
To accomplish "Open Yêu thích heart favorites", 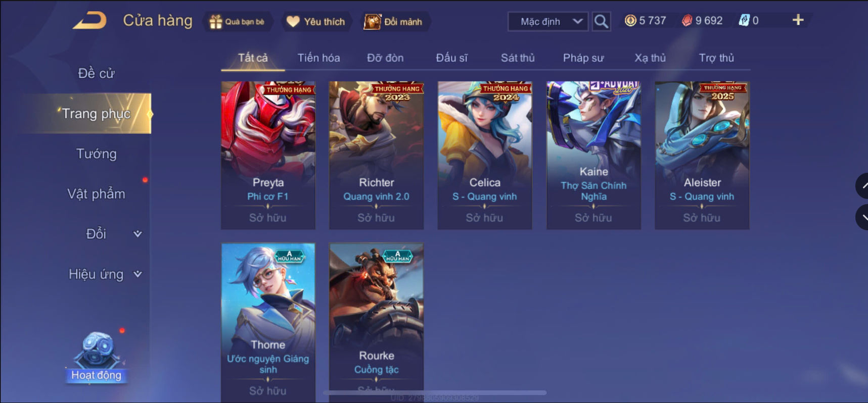I will pos(293,22).
